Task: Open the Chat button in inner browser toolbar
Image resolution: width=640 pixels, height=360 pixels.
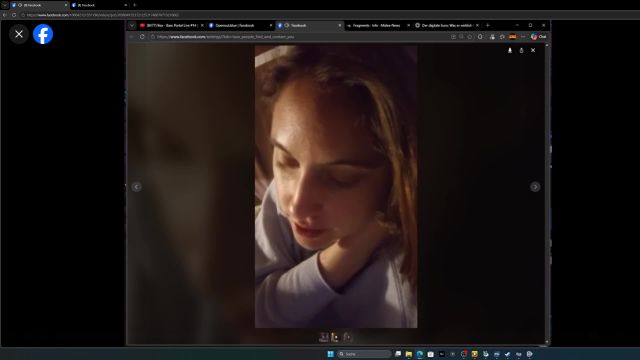Action: [538, 37]
